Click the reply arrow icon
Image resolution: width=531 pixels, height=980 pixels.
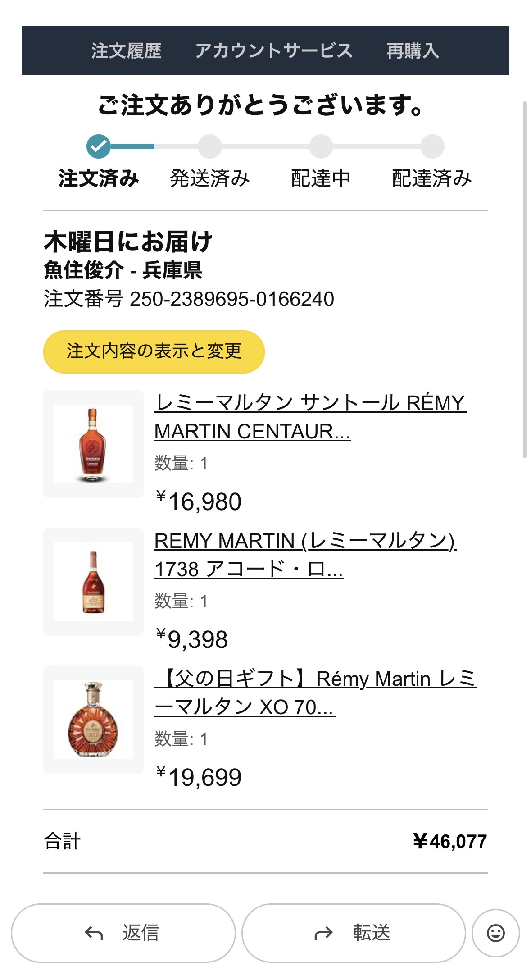point(94,933)
